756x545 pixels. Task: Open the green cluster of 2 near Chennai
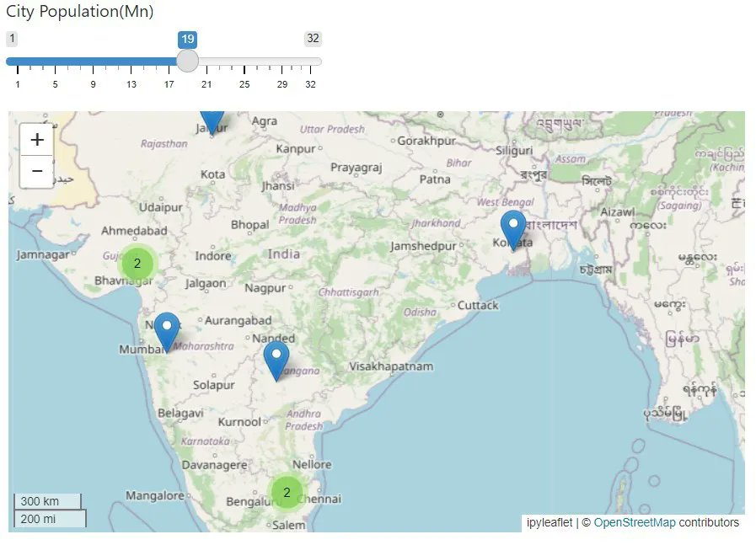pyautogui.click(x=287, y=493)
